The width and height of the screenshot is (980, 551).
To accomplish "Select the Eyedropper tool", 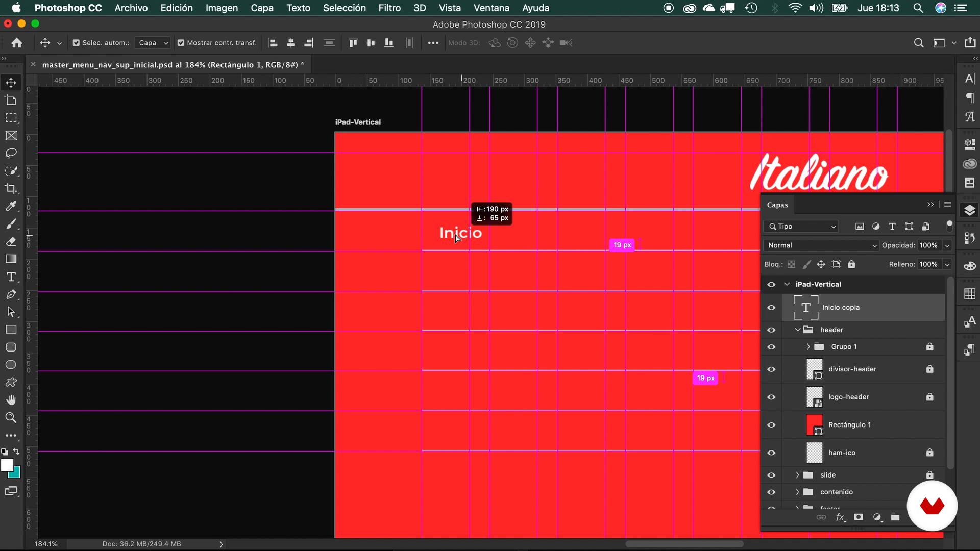I will click(x=11, y=206).
